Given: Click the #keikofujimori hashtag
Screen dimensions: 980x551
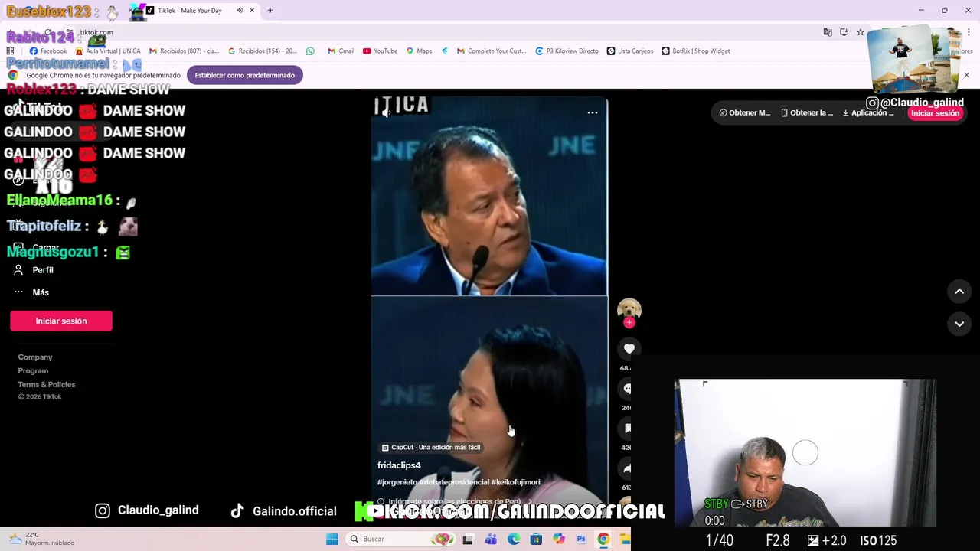Looking at the screenshot, I should click(516, 482).
